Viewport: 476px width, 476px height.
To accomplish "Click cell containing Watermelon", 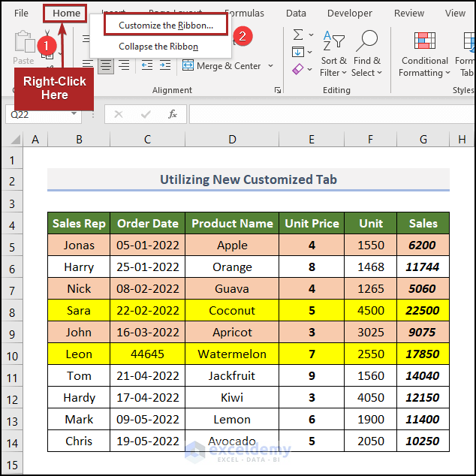I will 232,354.
